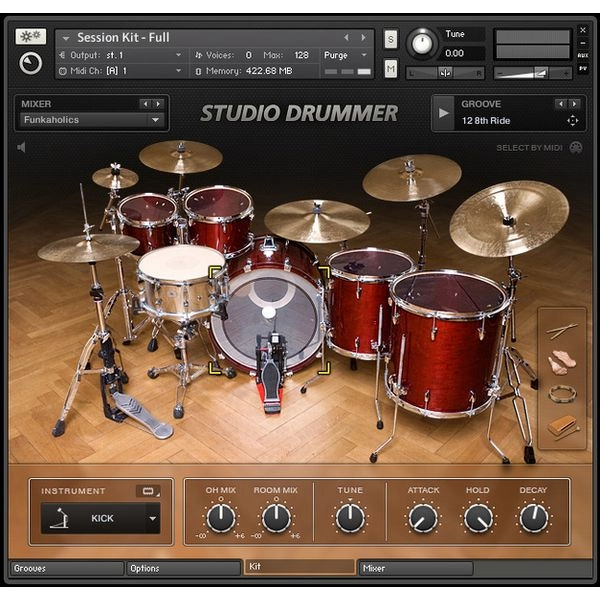600x600 pixels.
Task: Click the instrument link icon beside INSTRUMENT label
Action: (148, 491)
